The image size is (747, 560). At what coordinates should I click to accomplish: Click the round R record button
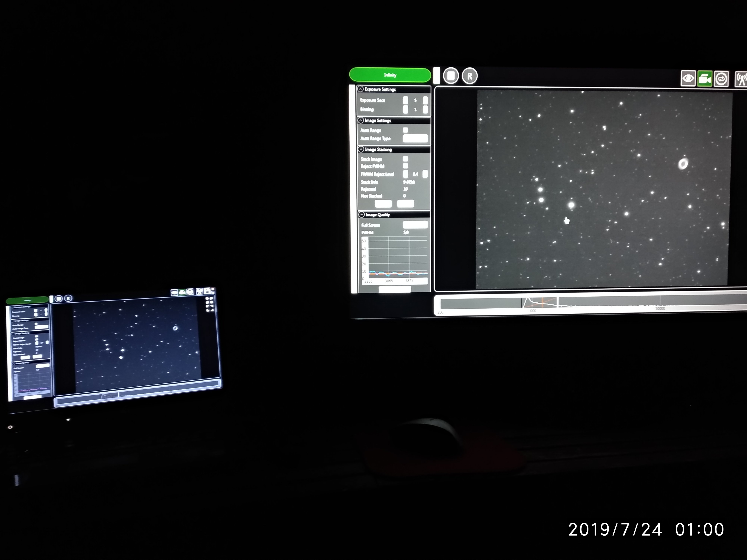(470, 76)
